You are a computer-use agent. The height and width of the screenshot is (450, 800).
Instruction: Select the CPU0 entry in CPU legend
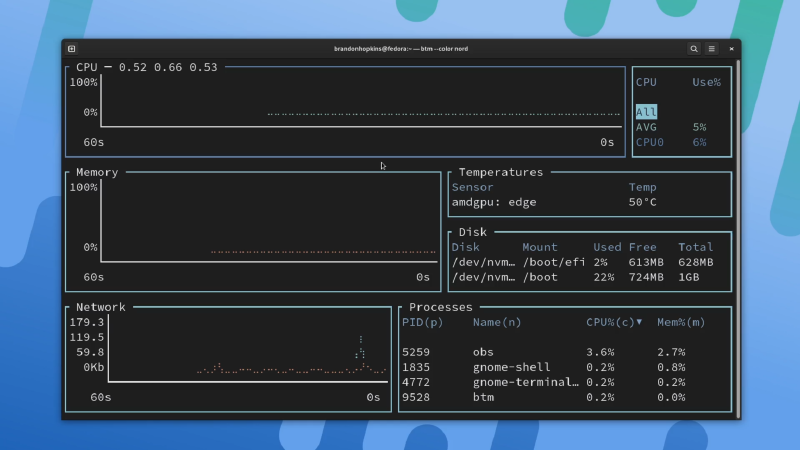click(649, 142)
